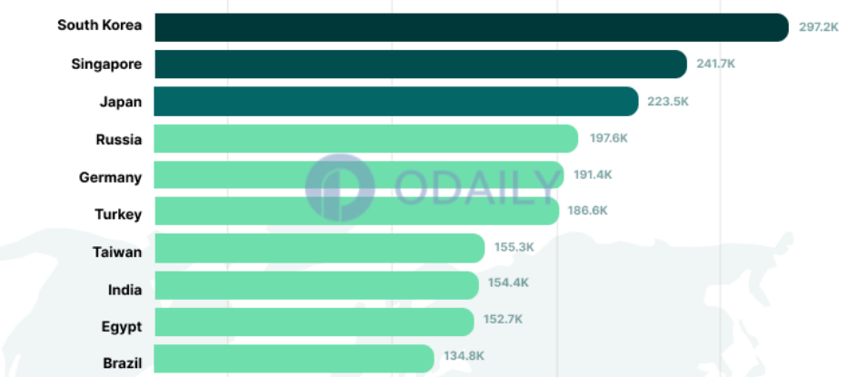Screen dimensions: 868x377
Task: Click the 197.6K value label
Action: [x=609, y=138]
